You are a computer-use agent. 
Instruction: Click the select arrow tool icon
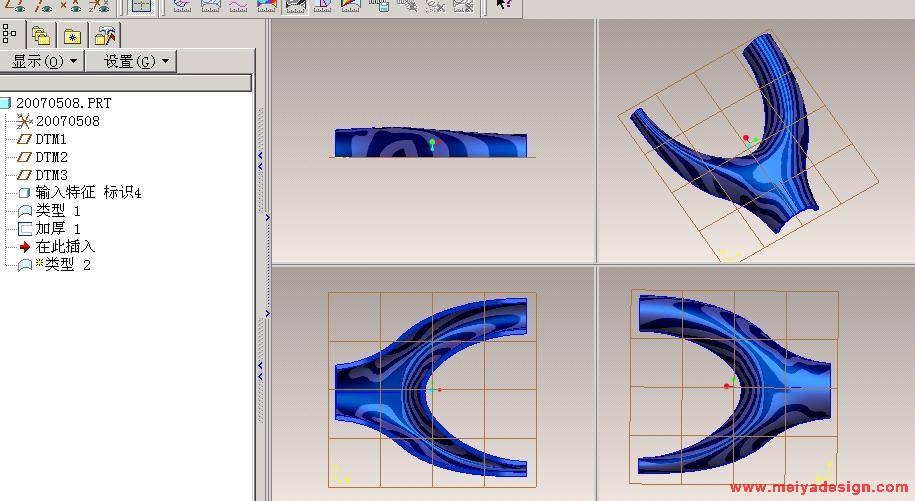[x=504, y=5]
